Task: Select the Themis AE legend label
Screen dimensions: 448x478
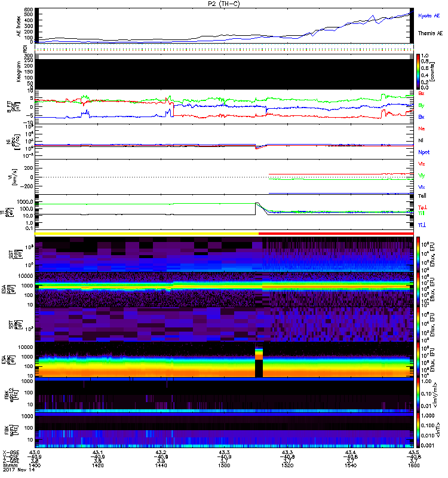Action: [x=430, y=33]
